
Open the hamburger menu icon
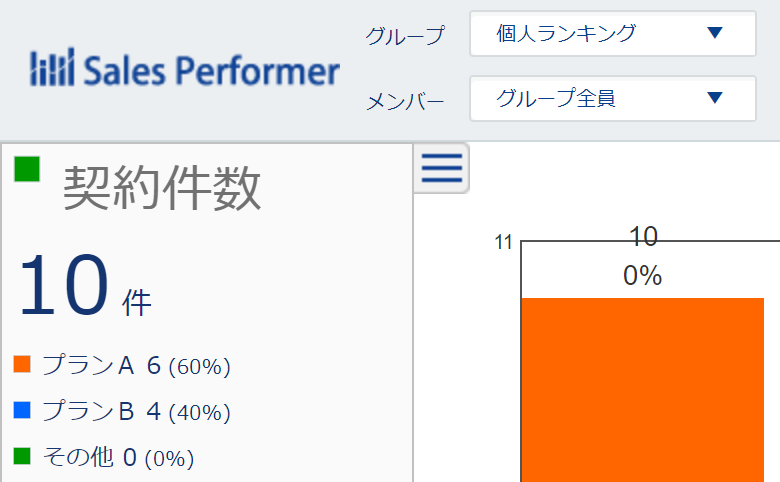tap(441, 168)
